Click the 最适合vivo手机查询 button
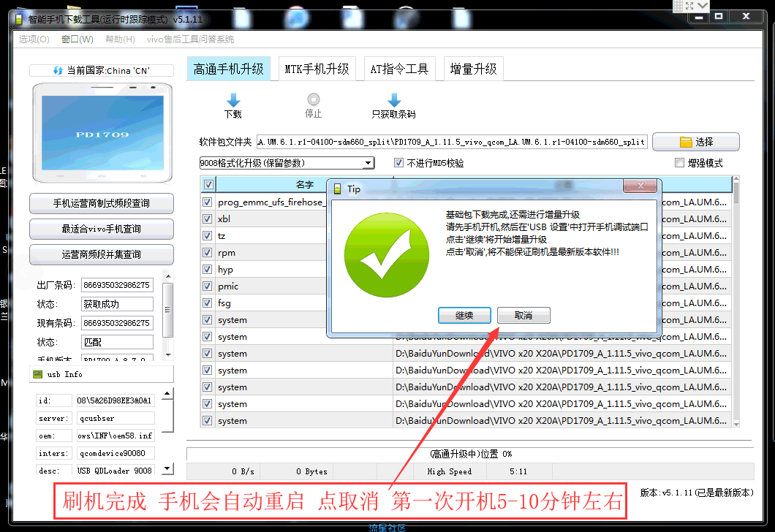Image resolution: width=775 pixels, height=532 pixels. click(x=102, y=229)
